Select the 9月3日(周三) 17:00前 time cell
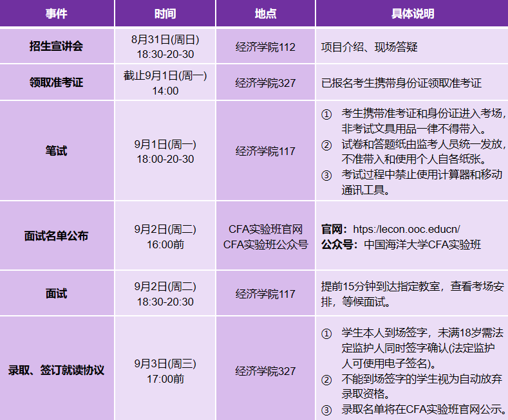The height and width of the screenshot is (420, 508). (x=165, y=371)
